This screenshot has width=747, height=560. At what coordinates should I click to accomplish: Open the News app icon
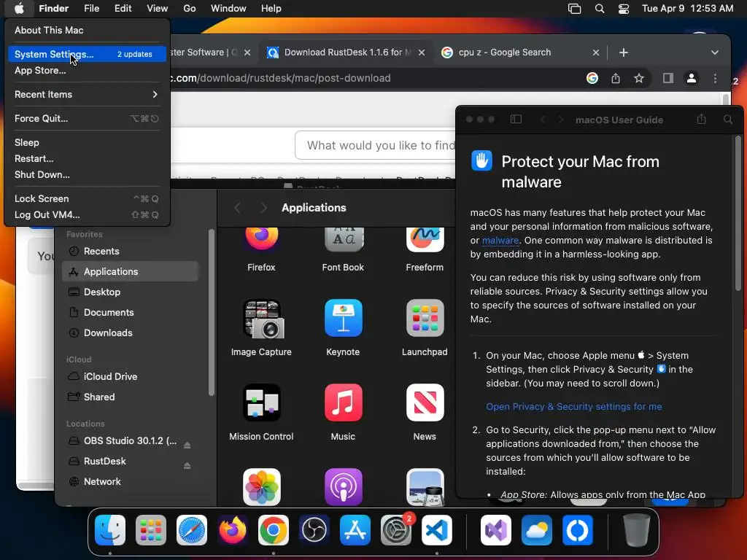pos(425,402)
